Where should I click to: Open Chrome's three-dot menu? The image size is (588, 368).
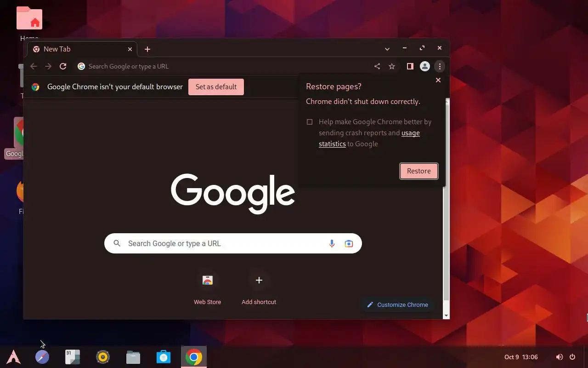tap(440, 66)
